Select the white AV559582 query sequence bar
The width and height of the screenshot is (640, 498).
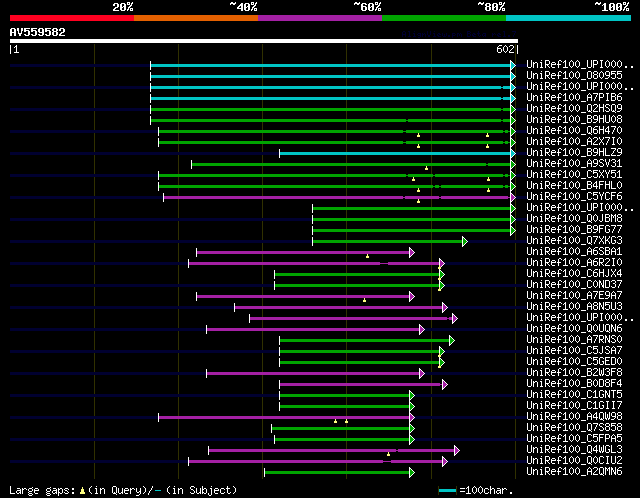pos(264,41)
